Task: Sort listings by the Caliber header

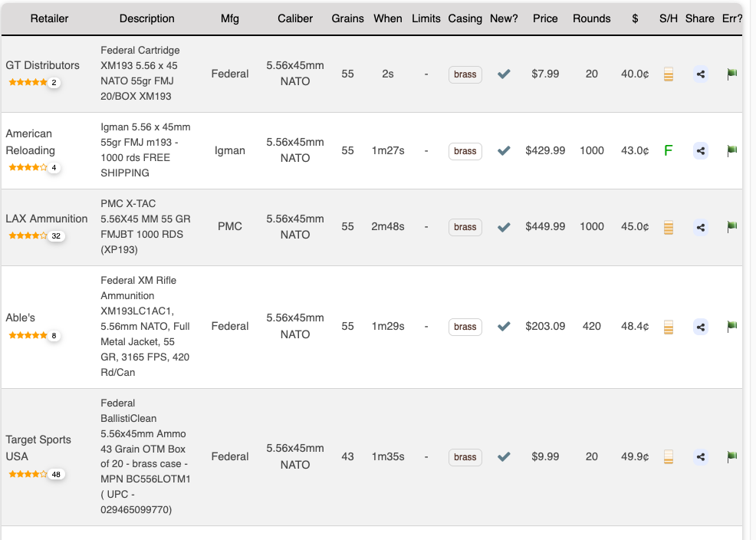Action: pos(295,18)
